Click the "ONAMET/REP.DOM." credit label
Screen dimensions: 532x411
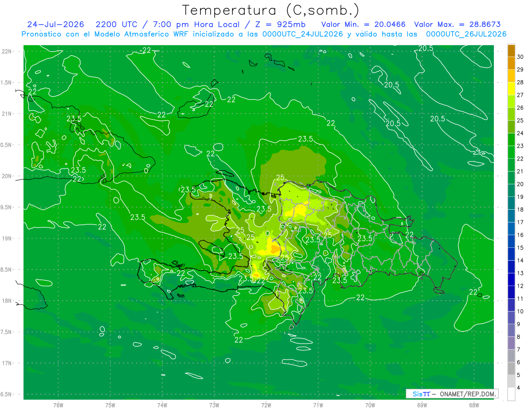468,394
